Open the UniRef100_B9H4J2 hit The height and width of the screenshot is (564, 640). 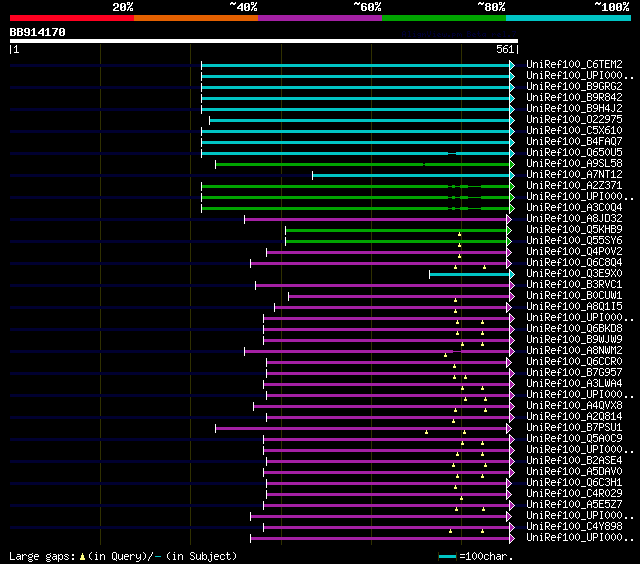(x=574, y=109)
